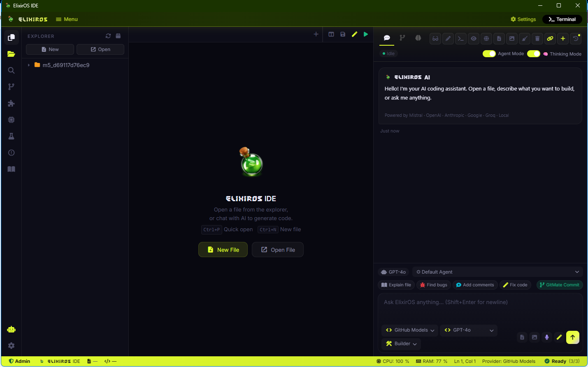Open the Builder mode dropdown
Screen dimensions: 588x367
pyautogui.click(x=402, y=344)
